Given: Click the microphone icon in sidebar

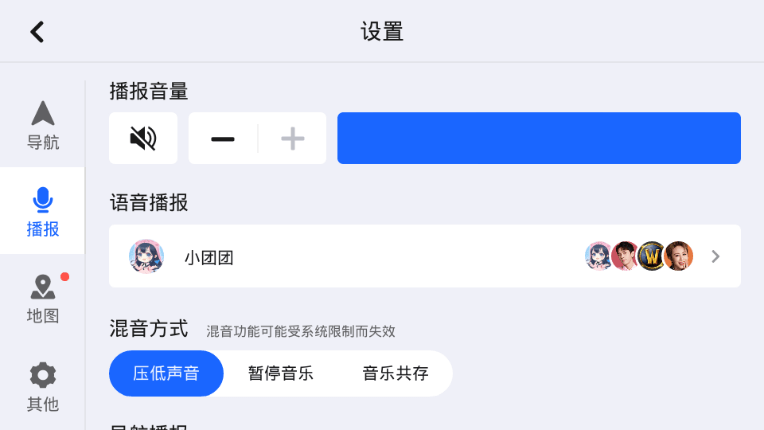Looking at the screenshot, I should pos(42,200).
